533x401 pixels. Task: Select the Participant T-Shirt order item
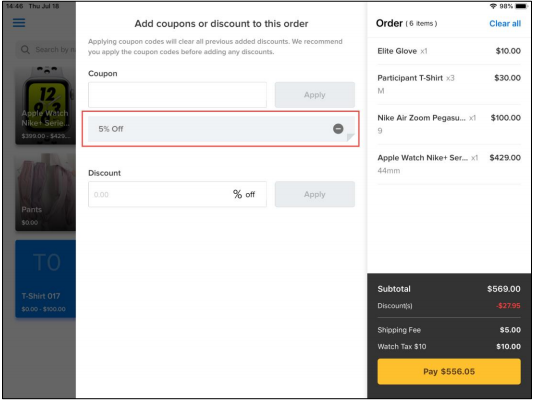click(449, 84)
